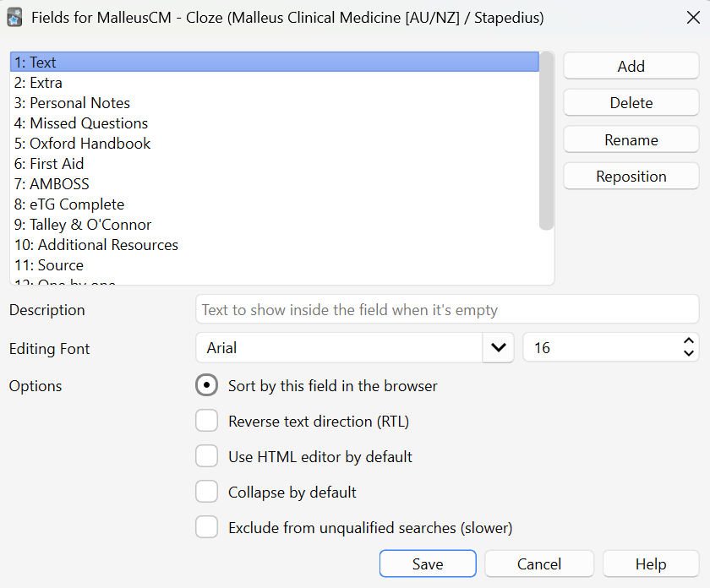Enable Exclude from unqualified searches option
Screen dimensions: 710x588
point(206,528)
